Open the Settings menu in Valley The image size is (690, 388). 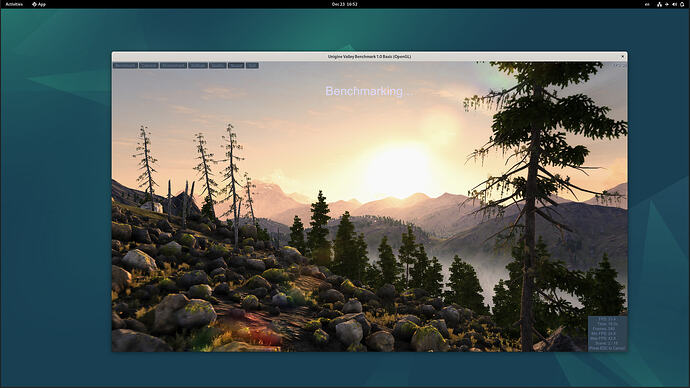coord(198,66)
